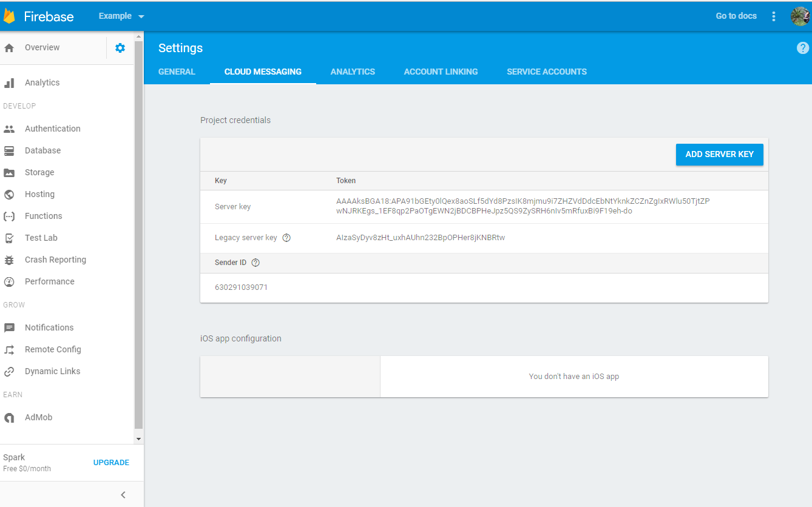Click the Authentication people icon
The image size is (812, 507).
pos(9,129)
